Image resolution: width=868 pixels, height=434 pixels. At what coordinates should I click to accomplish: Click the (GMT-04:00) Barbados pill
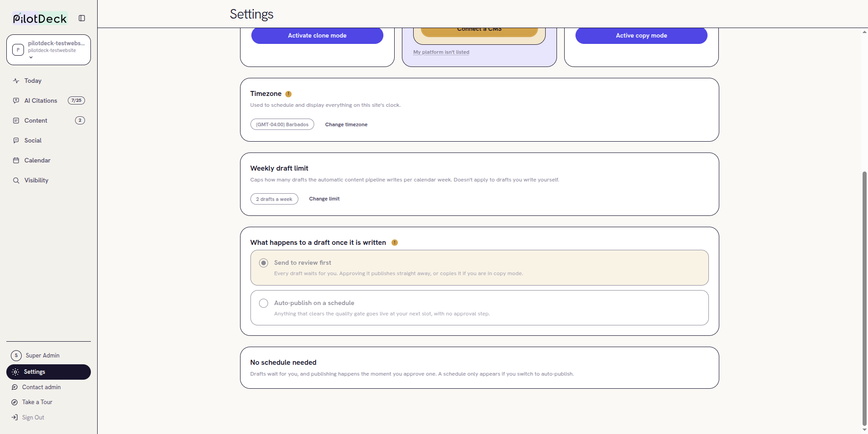click(x=282, y=124)
